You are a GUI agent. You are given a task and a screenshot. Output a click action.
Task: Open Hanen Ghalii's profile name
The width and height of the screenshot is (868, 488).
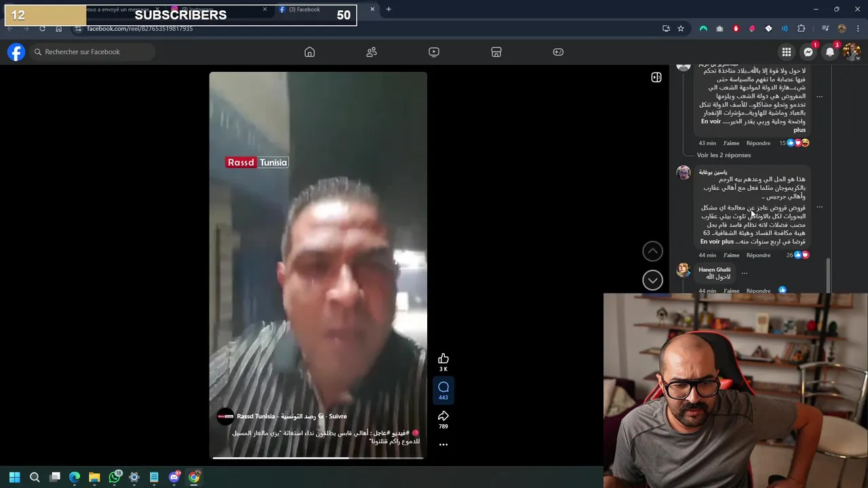(x=714, y=270)
